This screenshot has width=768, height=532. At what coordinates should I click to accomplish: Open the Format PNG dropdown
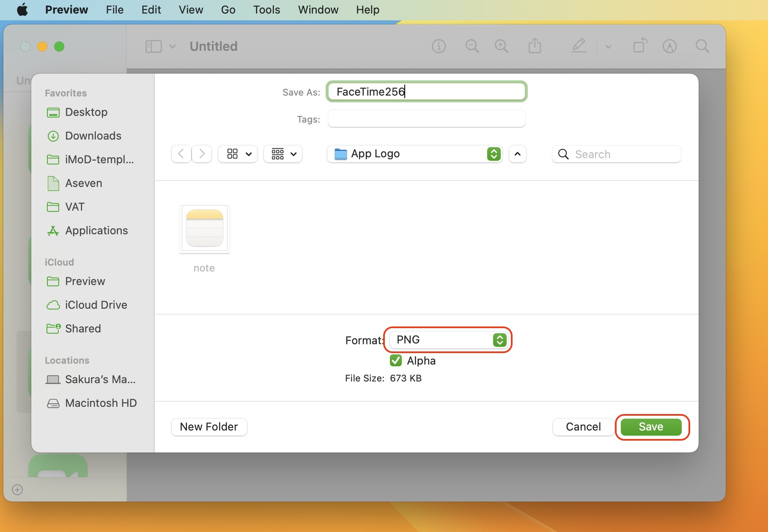tap(448, 340)
